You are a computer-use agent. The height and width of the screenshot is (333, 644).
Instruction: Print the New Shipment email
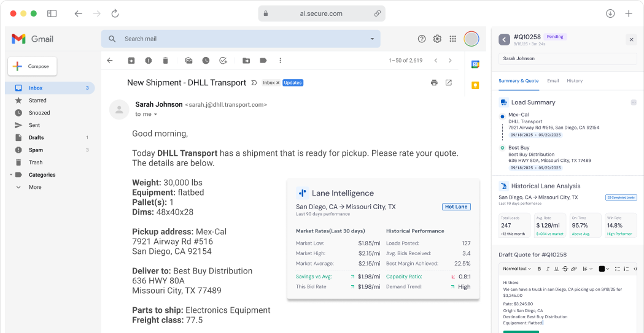point(434,83)
